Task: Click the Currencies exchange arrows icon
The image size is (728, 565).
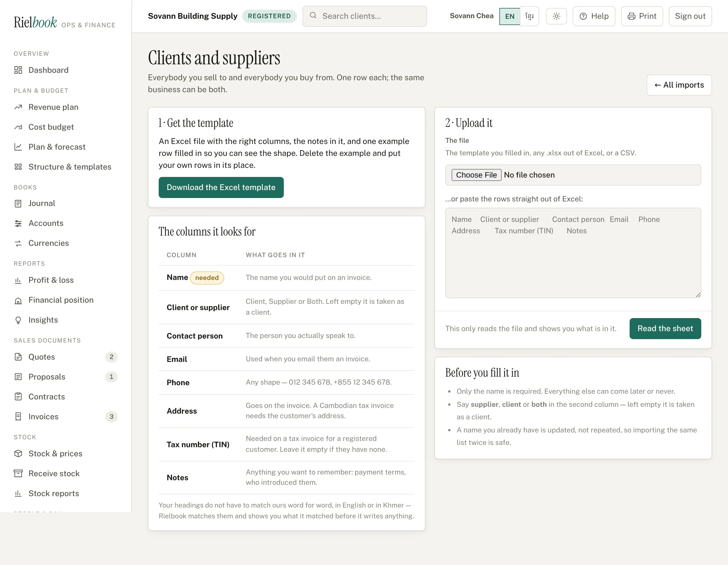Action: (18, 244)
